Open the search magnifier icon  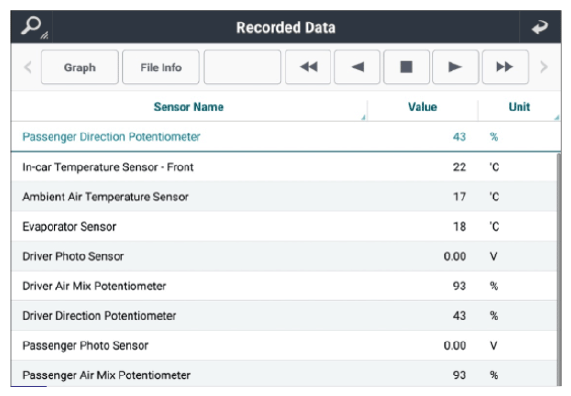pos(32,27)
